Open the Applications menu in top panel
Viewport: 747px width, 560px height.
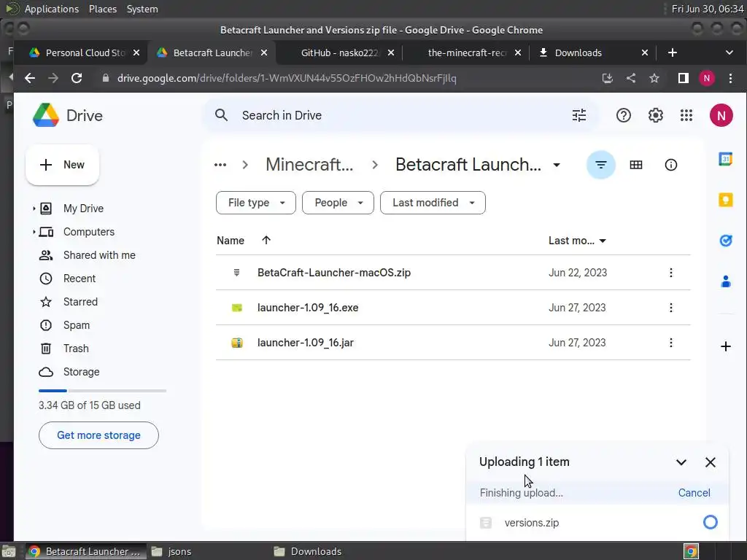pyautogui.click(x=52, y=9)
